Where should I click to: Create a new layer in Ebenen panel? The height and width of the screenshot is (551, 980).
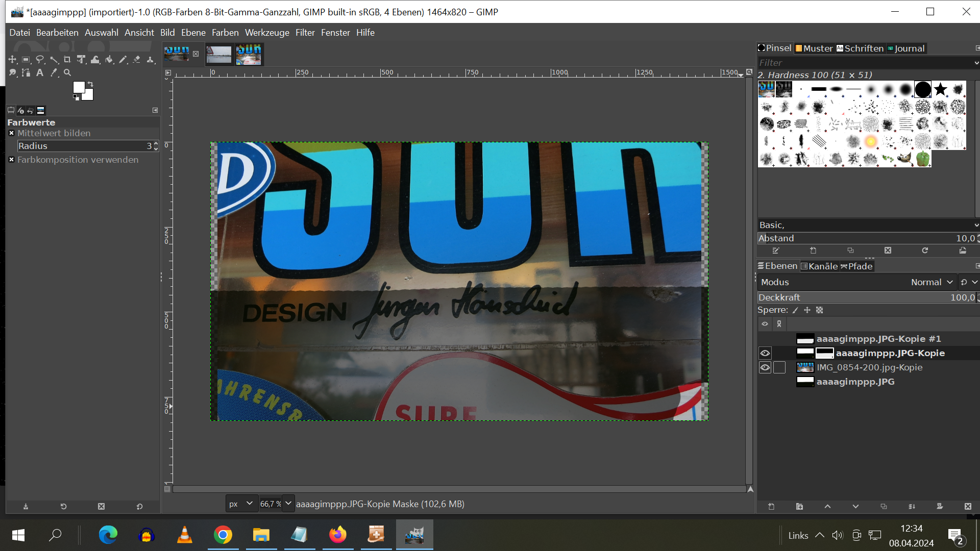(771, 507)
